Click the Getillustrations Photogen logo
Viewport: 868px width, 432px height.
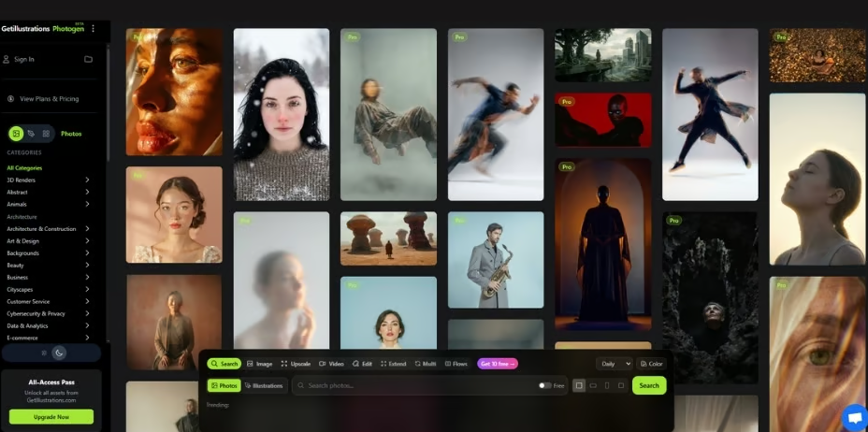click(x=43, y=29)
